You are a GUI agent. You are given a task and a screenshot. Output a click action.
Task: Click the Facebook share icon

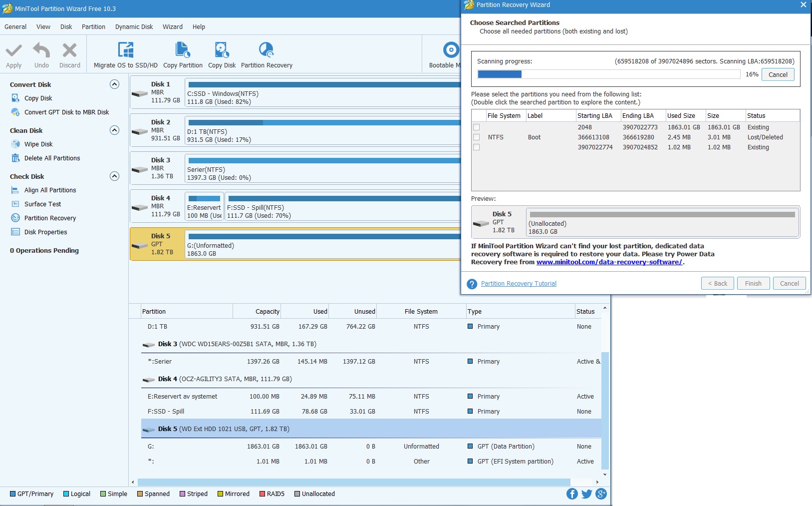point(572,494)
